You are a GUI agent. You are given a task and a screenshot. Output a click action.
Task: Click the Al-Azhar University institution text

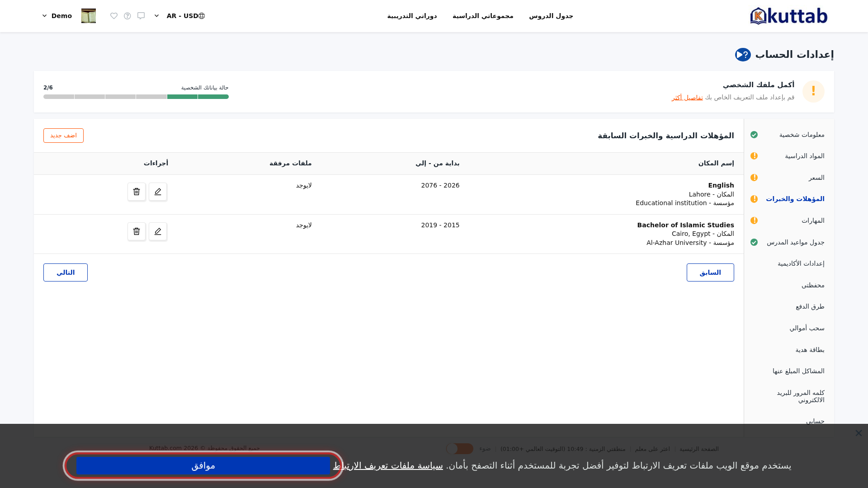677,243
